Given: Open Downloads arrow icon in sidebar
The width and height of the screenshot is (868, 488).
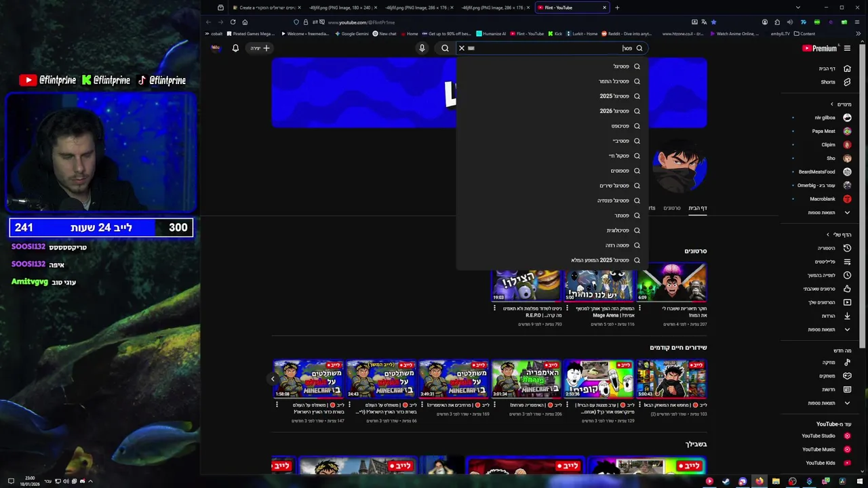Looking at the screenshot, I should tap(847, 316).
